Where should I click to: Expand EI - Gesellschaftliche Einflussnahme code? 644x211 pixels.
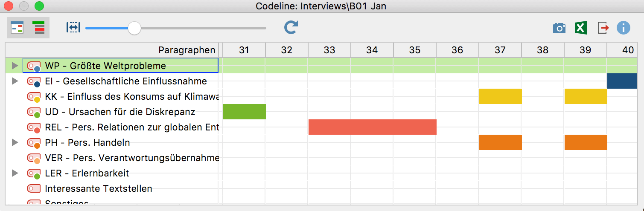(15, 81)
